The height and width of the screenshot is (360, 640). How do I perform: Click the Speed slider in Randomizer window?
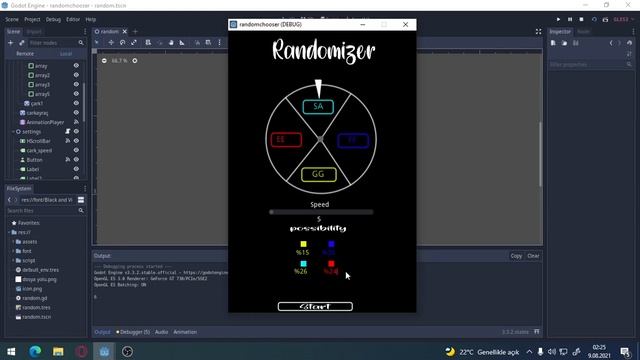pyautogui.click(x=321, y=212)
